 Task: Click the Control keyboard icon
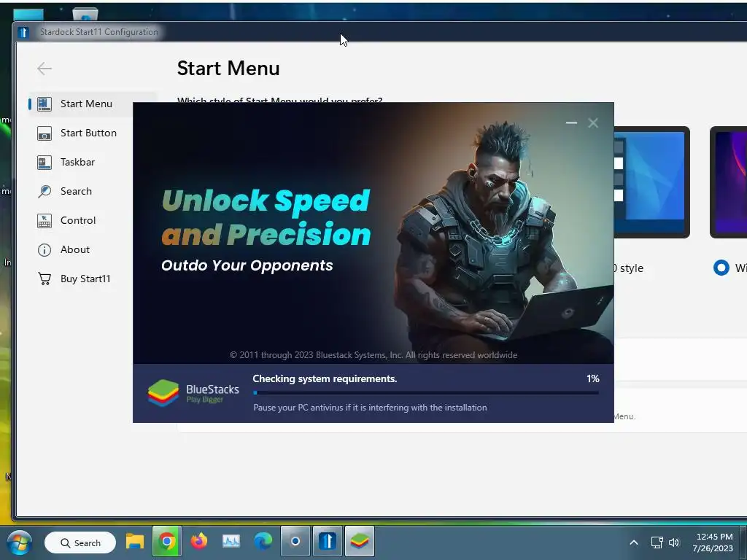pos(44,220)
